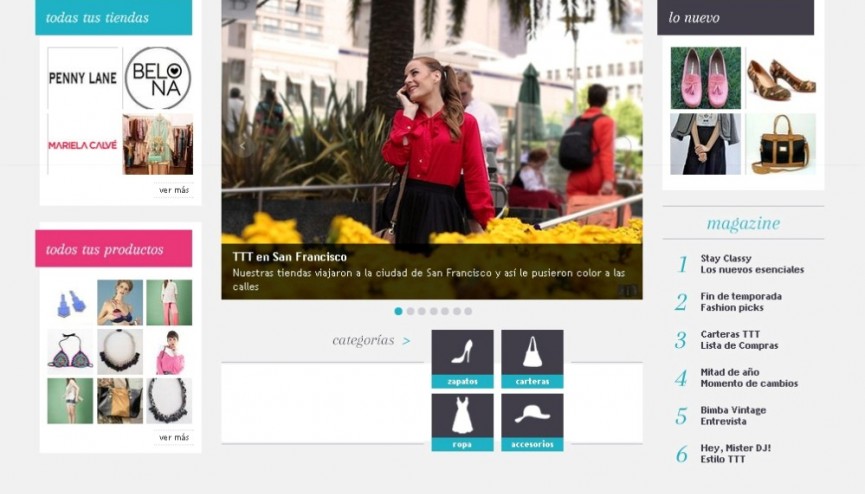Click the Mariela Calvé store logo

[x=83, y=145]
